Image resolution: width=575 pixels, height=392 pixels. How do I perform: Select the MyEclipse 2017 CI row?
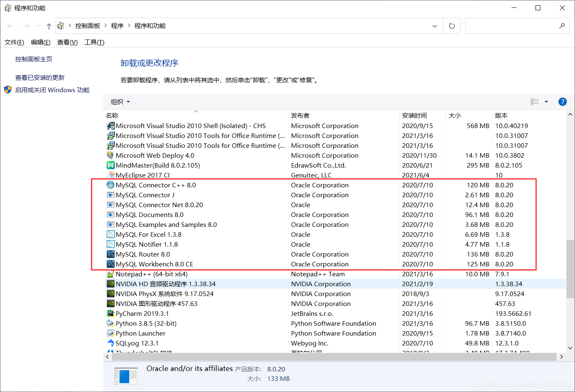pyautogui.click(x=335, y=175)
